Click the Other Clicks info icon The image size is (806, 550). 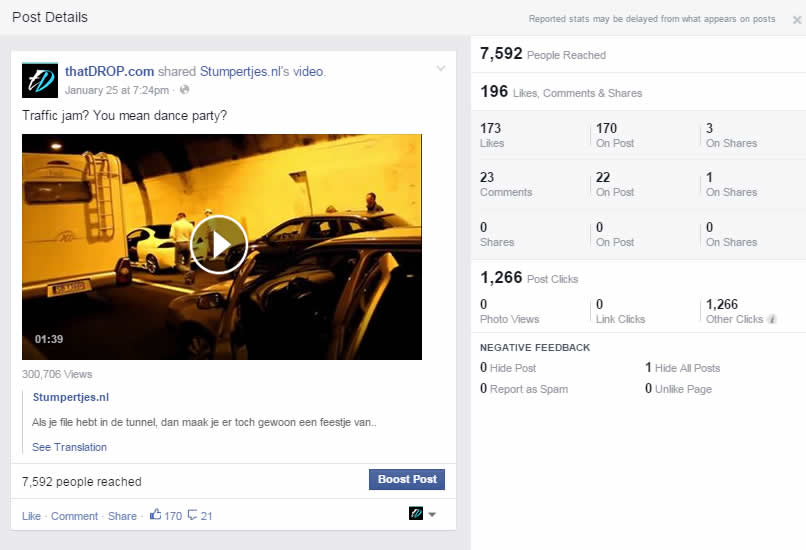772,319
